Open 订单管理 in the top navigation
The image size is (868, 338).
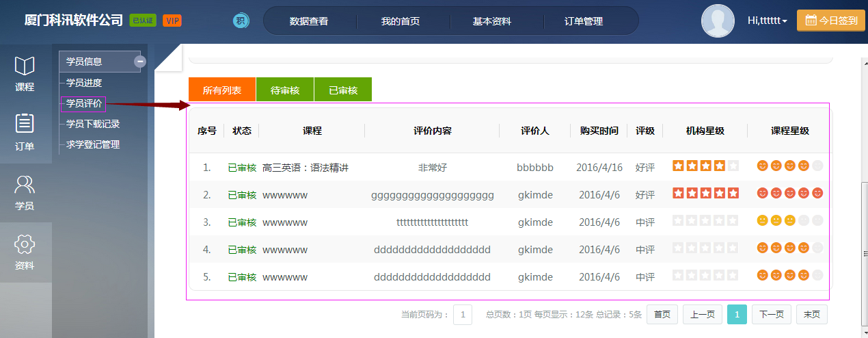click(x=584, y=21)
